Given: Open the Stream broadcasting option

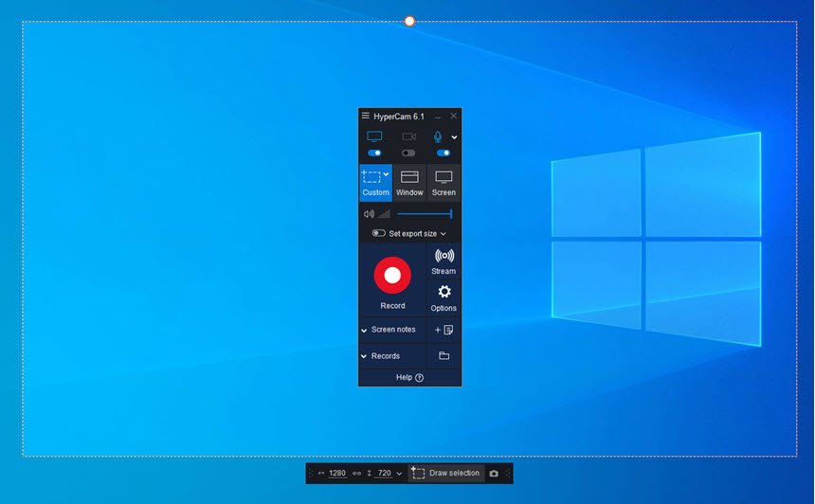Looking at the screenshot, I should point(444,261).
